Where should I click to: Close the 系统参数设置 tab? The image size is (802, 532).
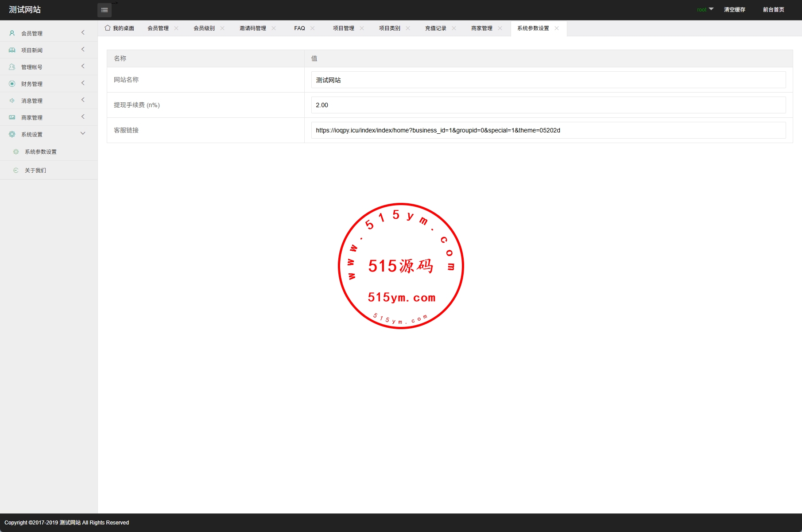557,28
